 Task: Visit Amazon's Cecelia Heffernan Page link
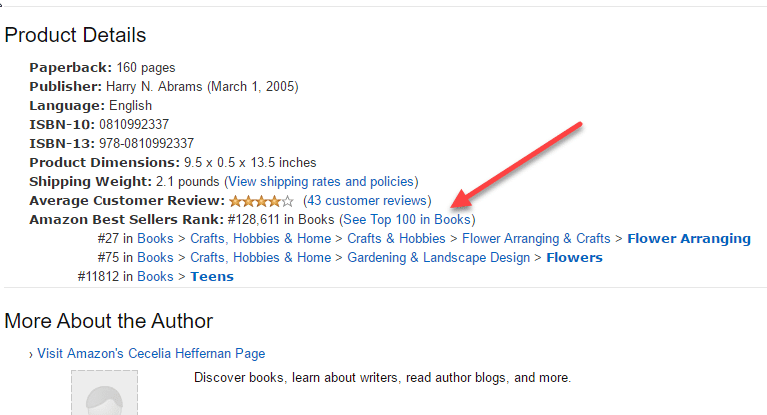coord(151,353)
